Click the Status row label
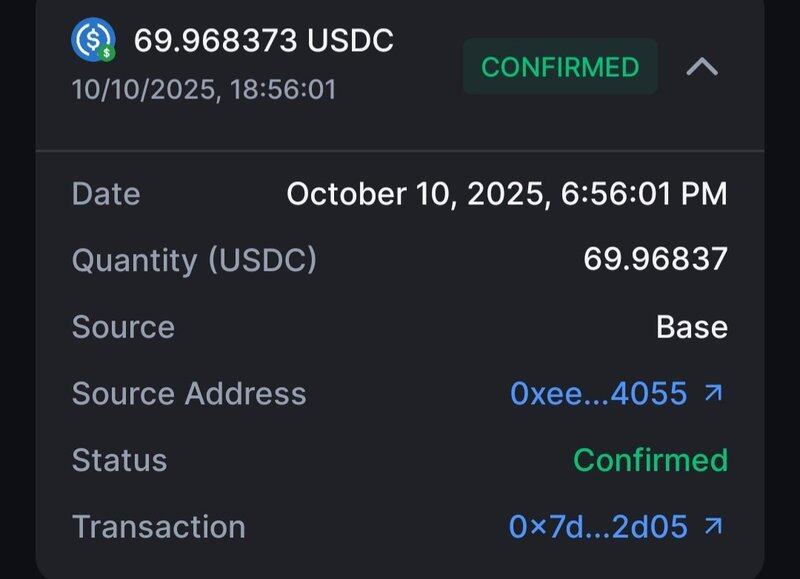Screen dimensions: 800x579 119,460
